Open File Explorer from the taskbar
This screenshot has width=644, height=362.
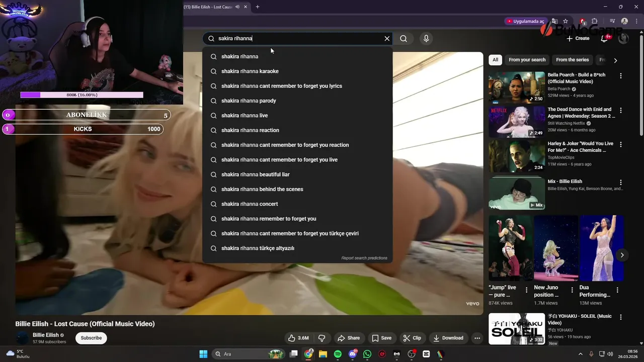(323, 354)
